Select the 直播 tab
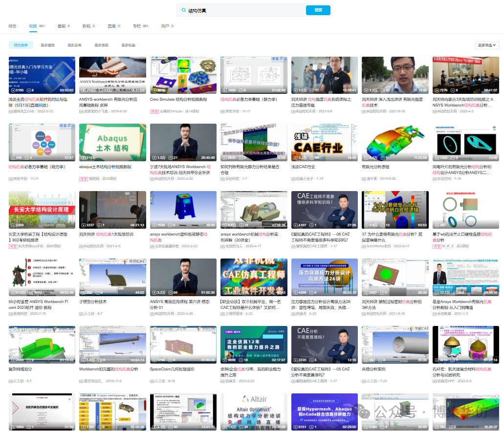 [111, 26]
